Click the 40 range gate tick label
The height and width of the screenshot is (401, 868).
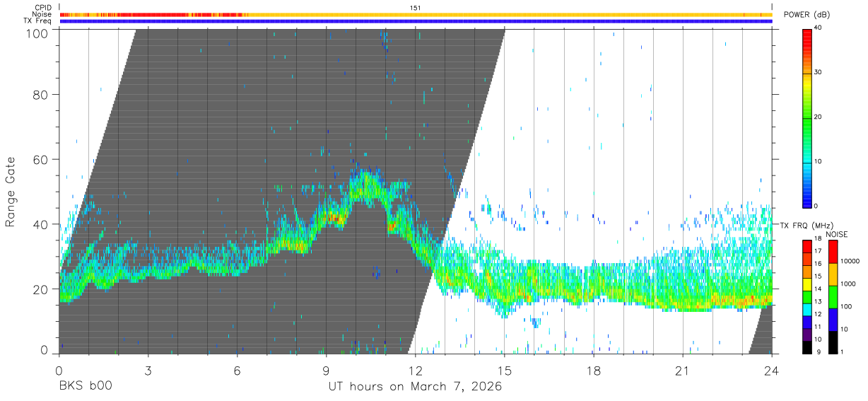[40, 225]
